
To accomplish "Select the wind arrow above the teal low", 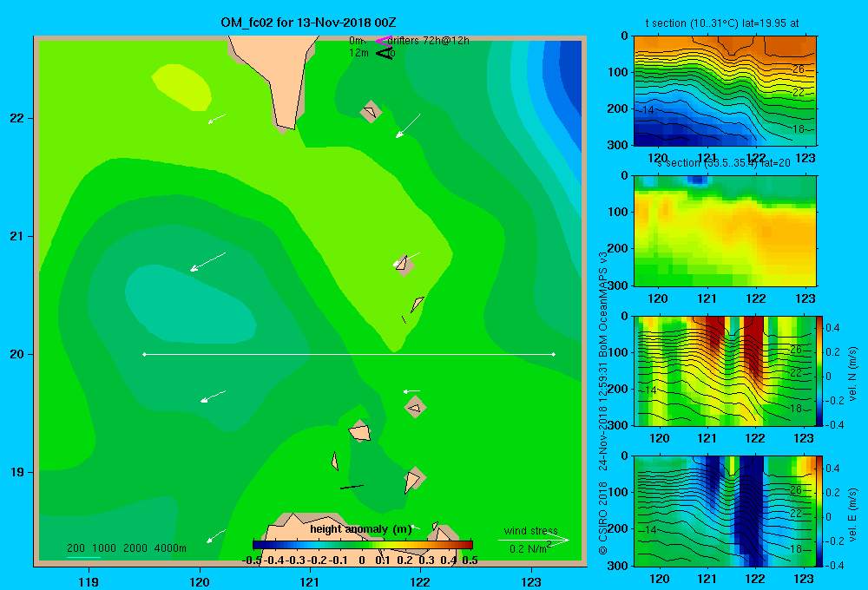I will pos(207,262).
